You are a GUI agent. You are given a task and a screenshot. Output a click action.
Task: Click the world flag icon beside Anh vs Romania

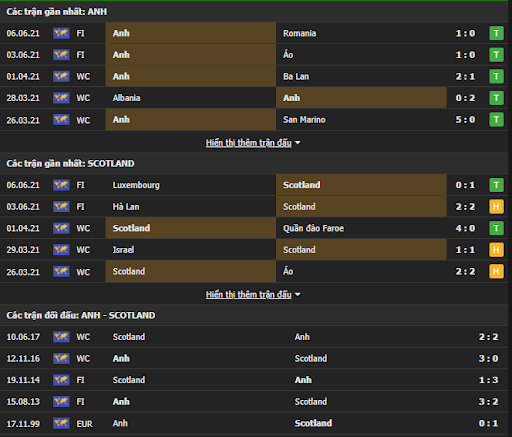pyautogui.click(x=61, y=33)
